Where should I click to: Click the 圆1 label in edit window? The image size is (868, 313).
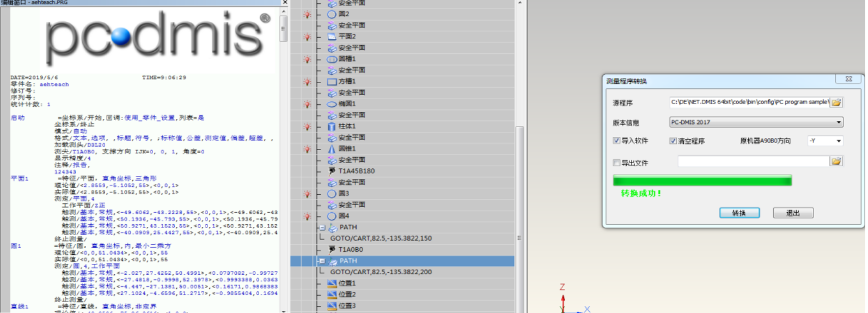click(16, 246)
